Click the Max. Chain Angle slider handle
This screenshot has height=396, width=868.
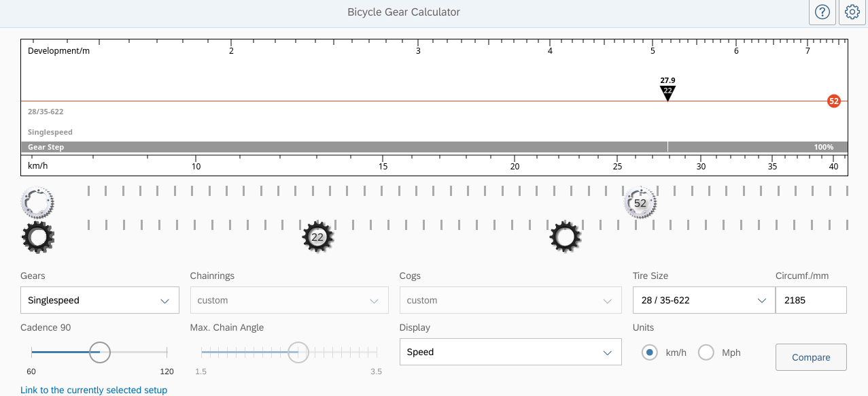pyautogui.click(x=298, y=352)
